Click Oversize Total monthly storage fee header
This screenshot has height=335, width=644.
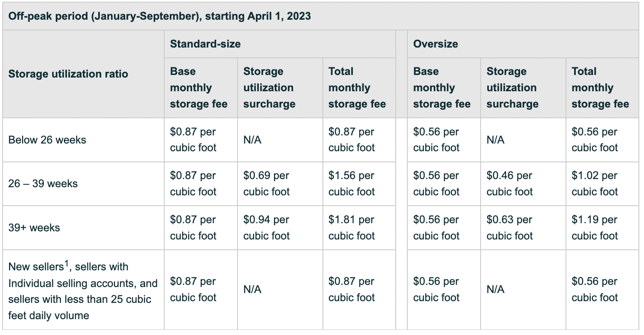point(601,88)
